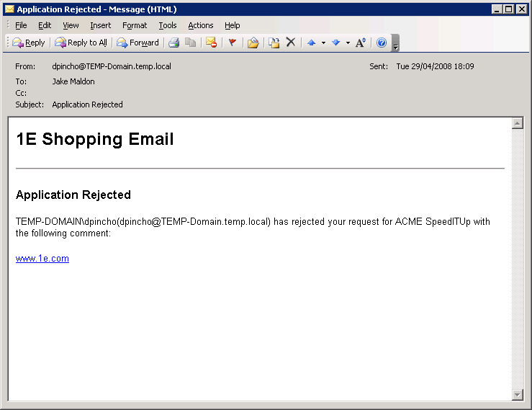Open Help via the blue question icon
This screenshot has height=410, width=532.
382,43
